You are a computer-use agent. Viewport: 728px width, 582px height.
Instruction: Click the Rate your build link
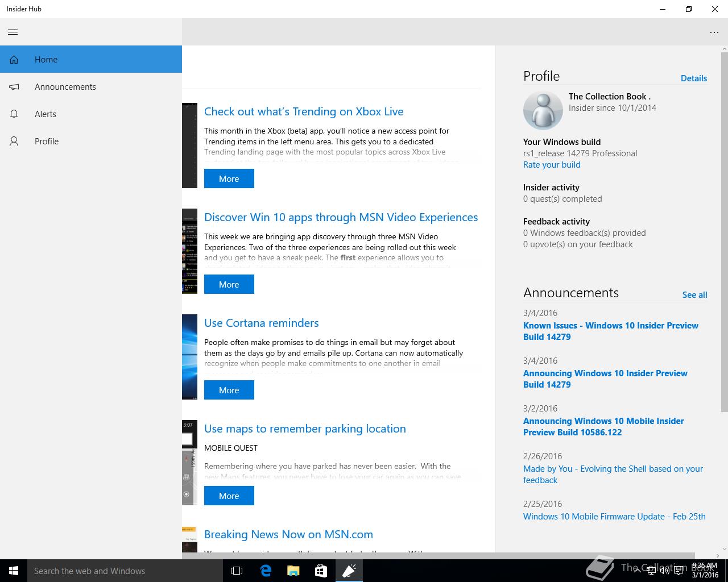coord(552,165)
